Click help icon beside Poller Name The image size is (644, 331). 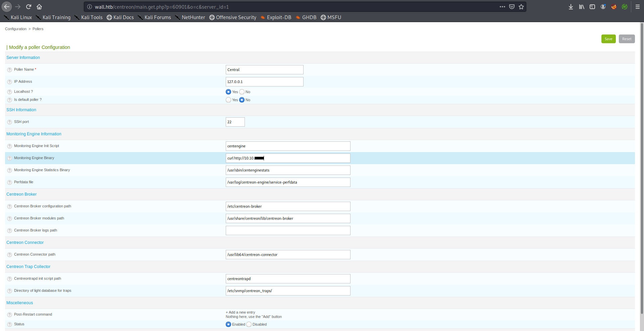coord(9,70)
